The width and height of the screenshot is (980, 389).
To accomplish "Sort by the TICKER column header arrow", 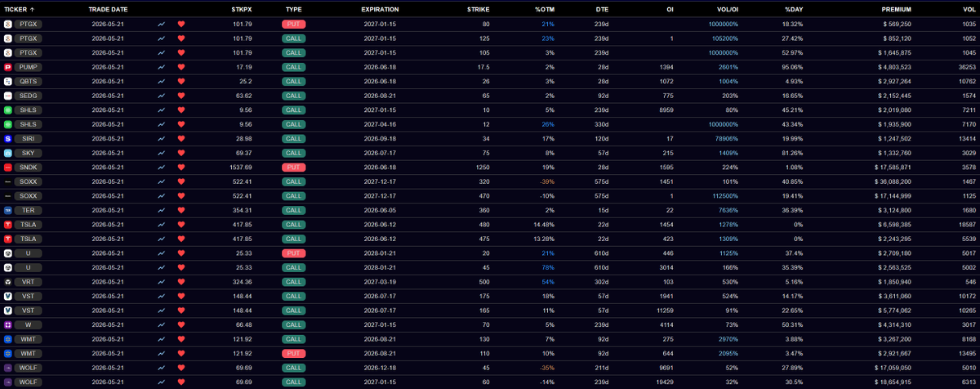I will [x=32, y=8].
